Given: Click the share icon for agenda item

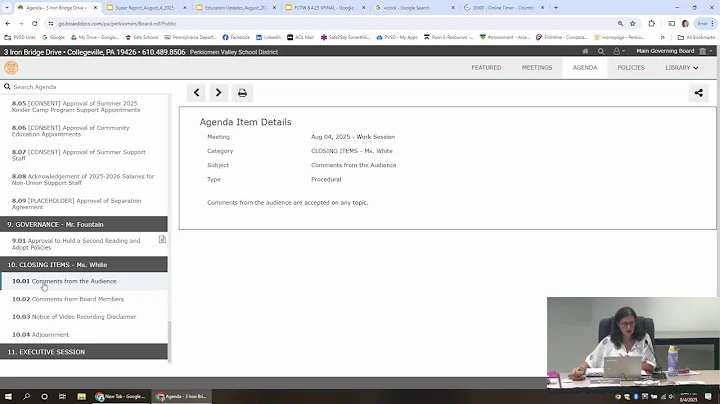Looking at the screenshot, I should [x=698, y=93].
